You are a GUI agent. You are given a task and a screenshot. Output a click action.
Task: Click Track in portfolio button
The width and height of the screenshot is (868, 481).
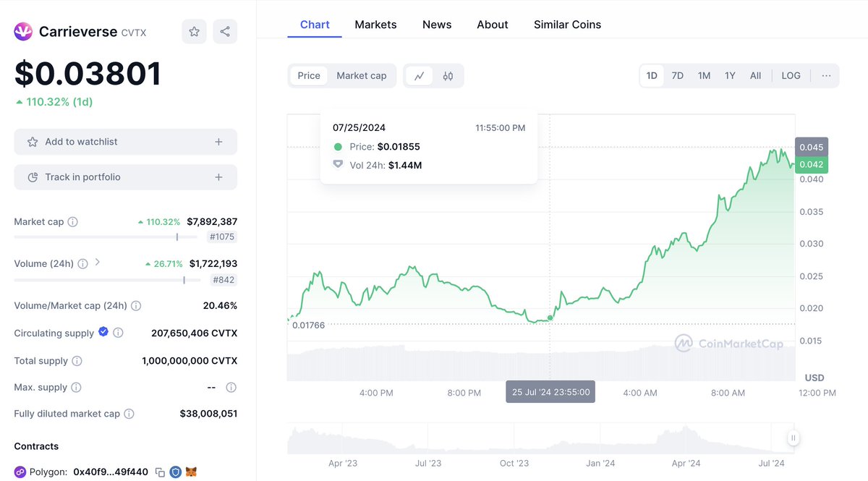[x=125, y=177]
